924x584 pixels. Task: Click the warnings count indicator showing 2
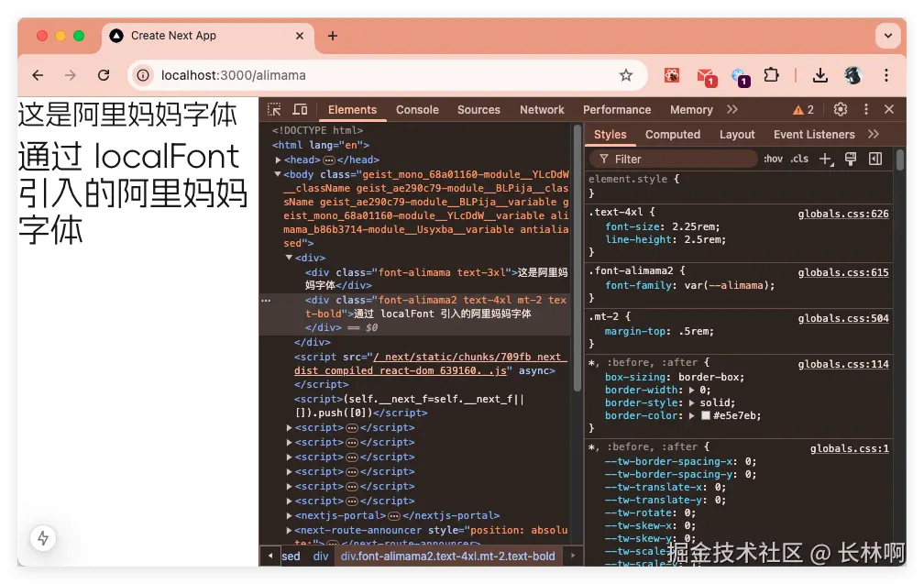(x=803, y=110)
